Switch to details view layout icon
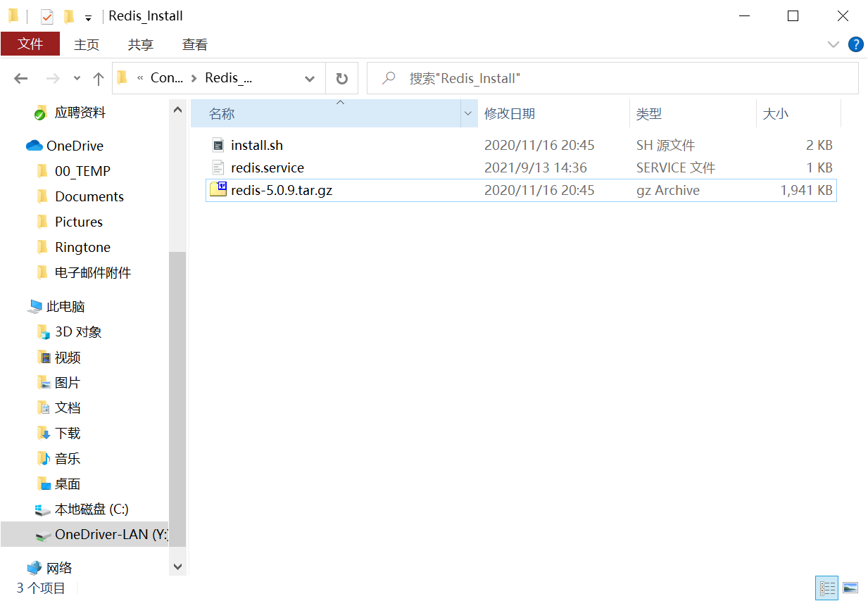 point(827,588)
